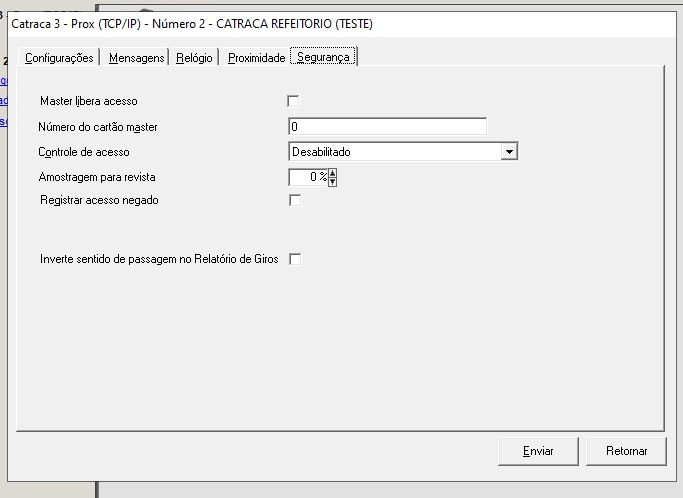Select the Proximidade tab

click(x=256, y=58)
